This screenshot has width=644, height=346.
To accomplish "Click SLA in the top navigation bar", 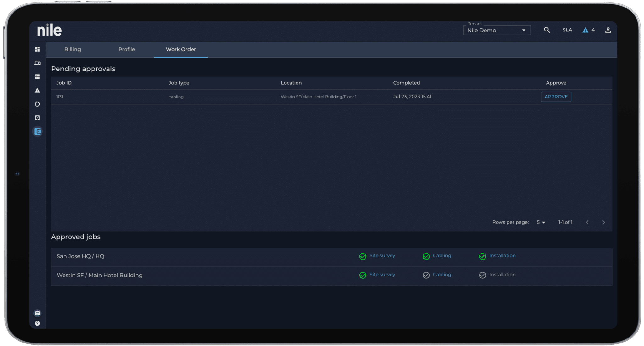I will [567, 30].
